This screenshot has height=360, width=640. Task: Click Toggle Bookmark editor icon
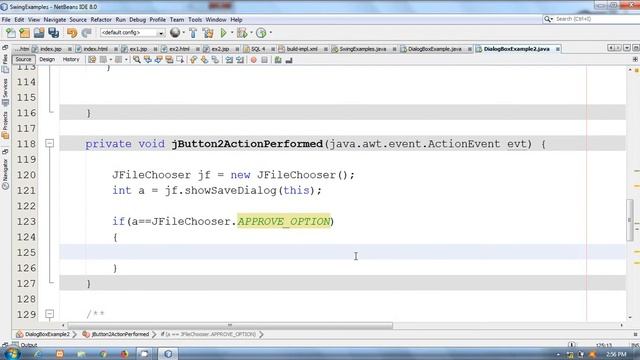click(215, 60)
